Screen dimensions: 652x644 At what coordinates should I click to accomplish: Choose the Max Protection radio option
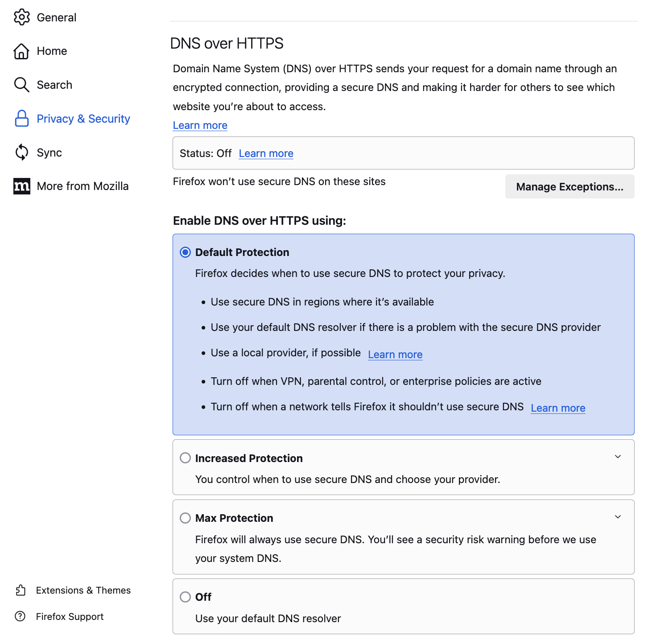pyautogui.click(x=185, y=518)
